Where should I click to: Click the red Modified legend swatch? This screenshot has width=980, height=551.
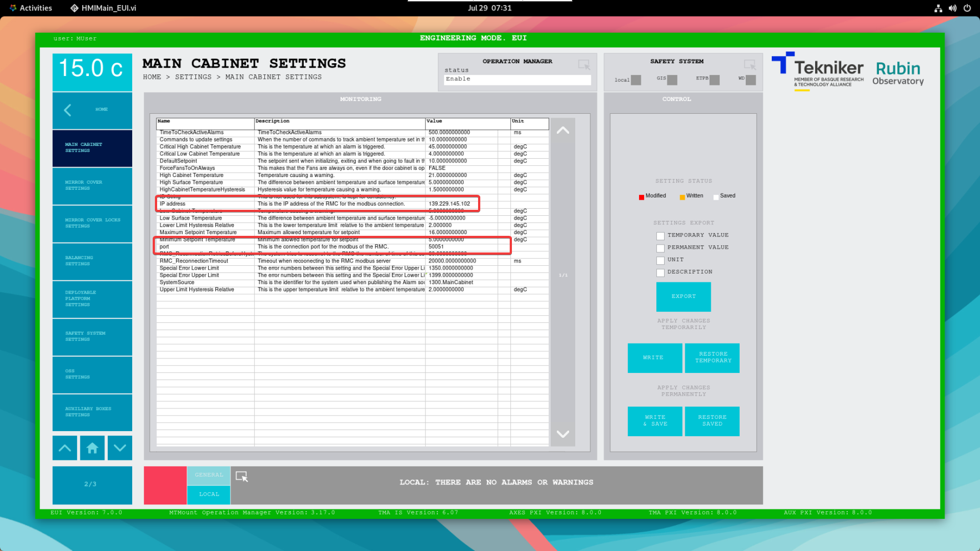tap(641, 197)
